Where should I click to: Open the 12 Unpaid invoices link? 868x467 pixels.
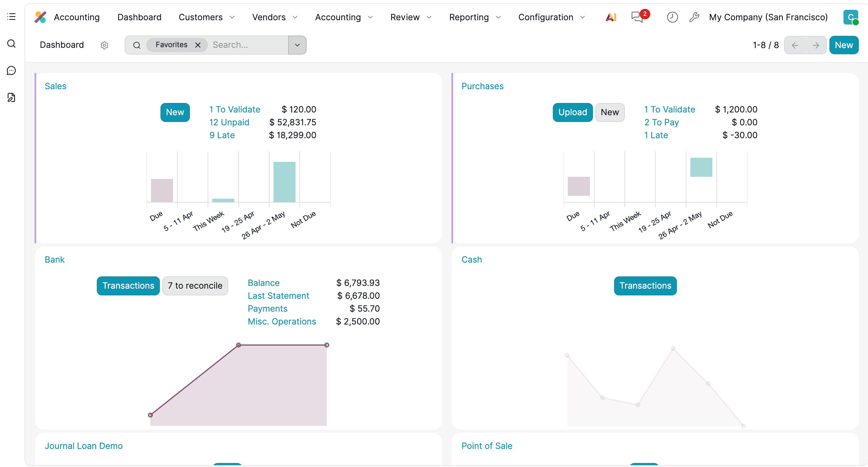[x=229, y=122]
